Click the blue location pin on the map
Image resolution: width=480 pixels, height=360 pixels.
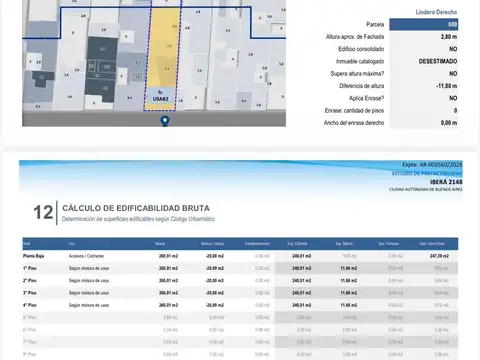165,121
